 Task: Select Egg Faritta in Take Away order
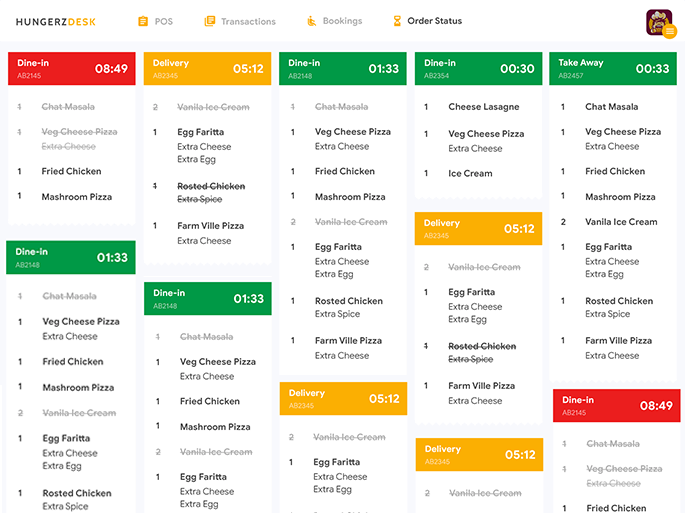pyautogui.click(x=609, y=247)
